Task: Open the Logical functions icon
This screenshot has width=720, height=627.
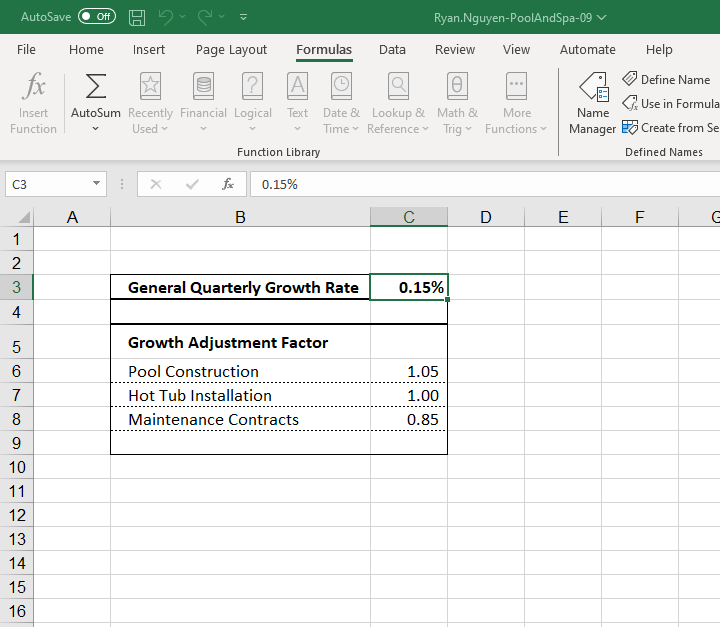Action: tap(253, 86)
